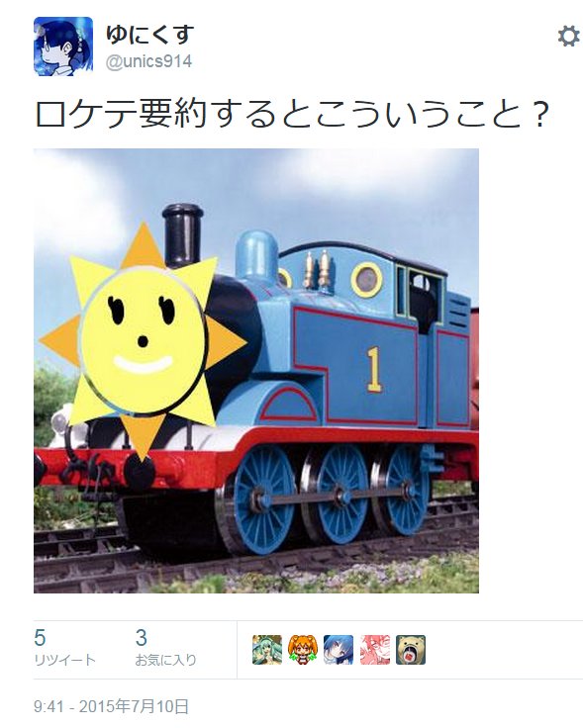Screen dimensions: 583x728
Task: Open the ゆにくす display name link
Action: [x=149, y=35]
